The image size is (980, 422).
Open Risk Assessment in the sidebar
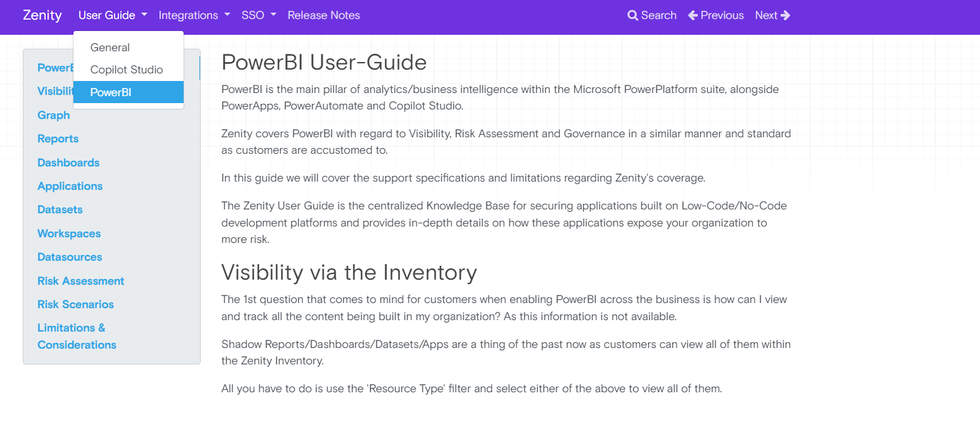click(80, 281)
